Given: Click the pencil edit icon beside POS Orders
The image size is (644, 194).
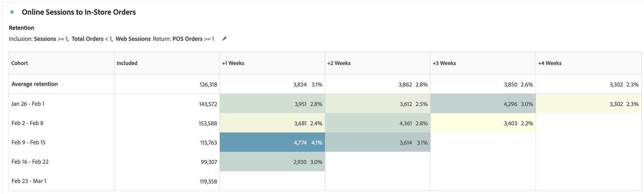Looking at the screenshot, I should point(224,39).
